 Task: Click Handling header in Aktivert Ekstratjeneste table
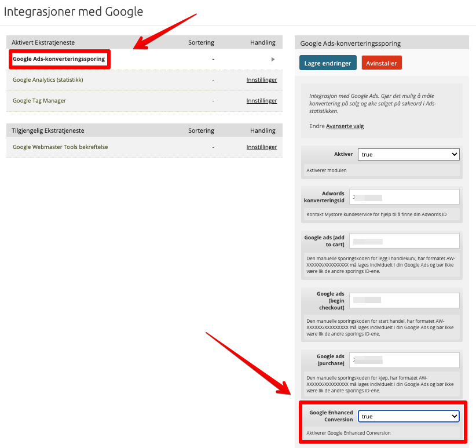262,42
